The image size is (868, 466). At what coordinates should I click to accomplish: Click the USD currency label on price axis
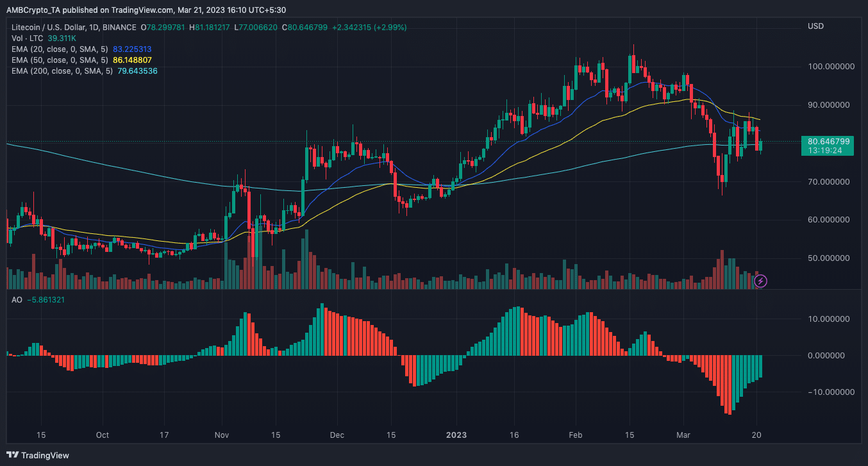coord(815,26)
